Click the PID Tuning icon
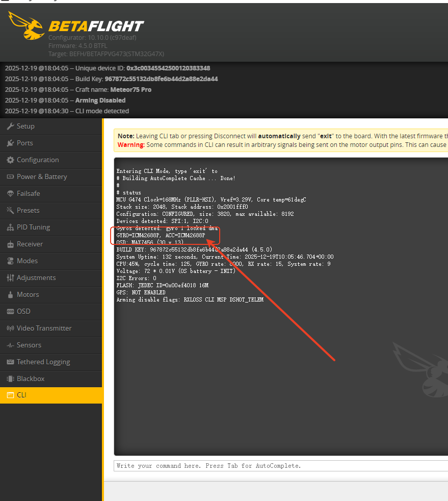The width and height of the screenshot is (448, 501). pos(11,227)
